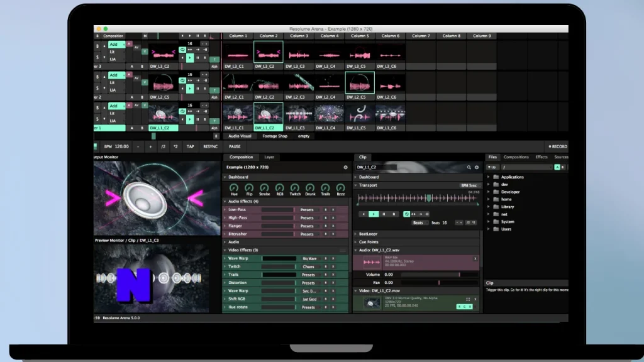Bypass the Flanger audio effect

(325, 226)
